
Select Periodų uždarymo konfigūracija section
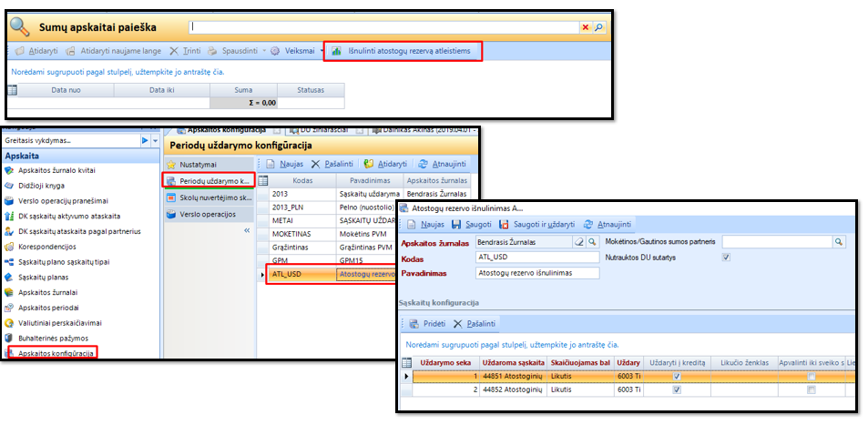point(207,181)
